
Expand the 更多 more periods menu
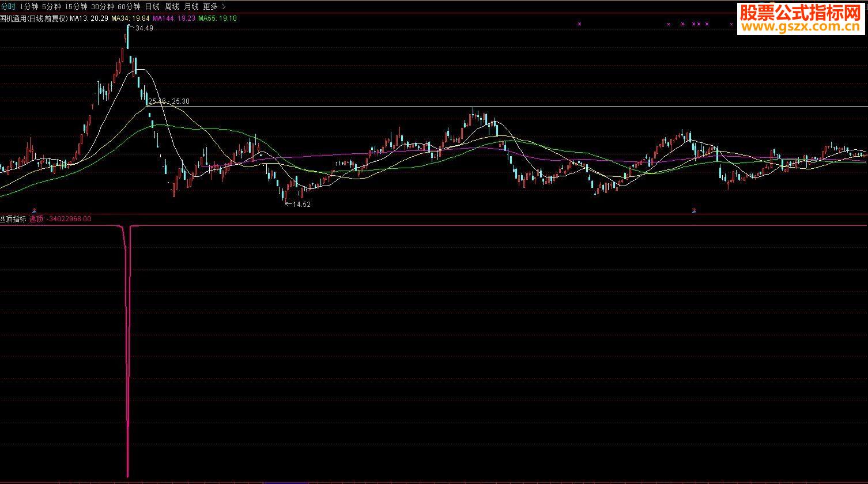pos(214,7)
